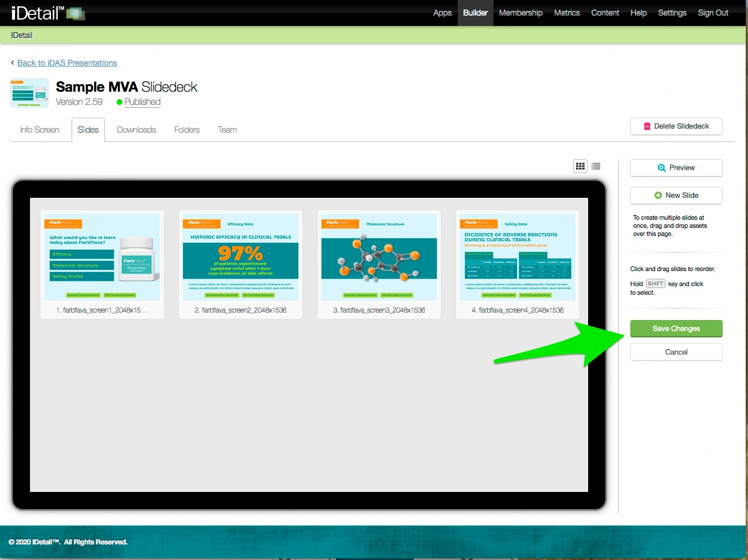Click the SHIFT key hint badge
The image size is (748, 560).
[656, 284]
